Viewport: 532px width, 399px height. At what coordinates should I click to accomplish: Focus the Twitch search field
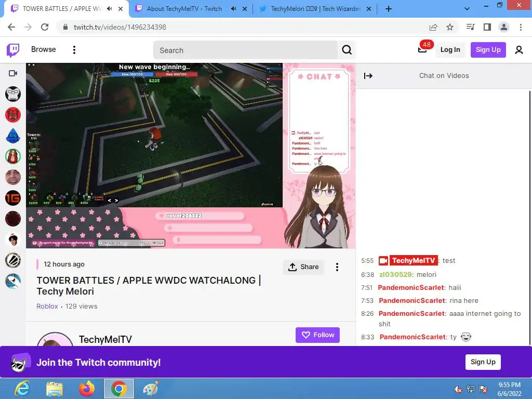(245, 50)
